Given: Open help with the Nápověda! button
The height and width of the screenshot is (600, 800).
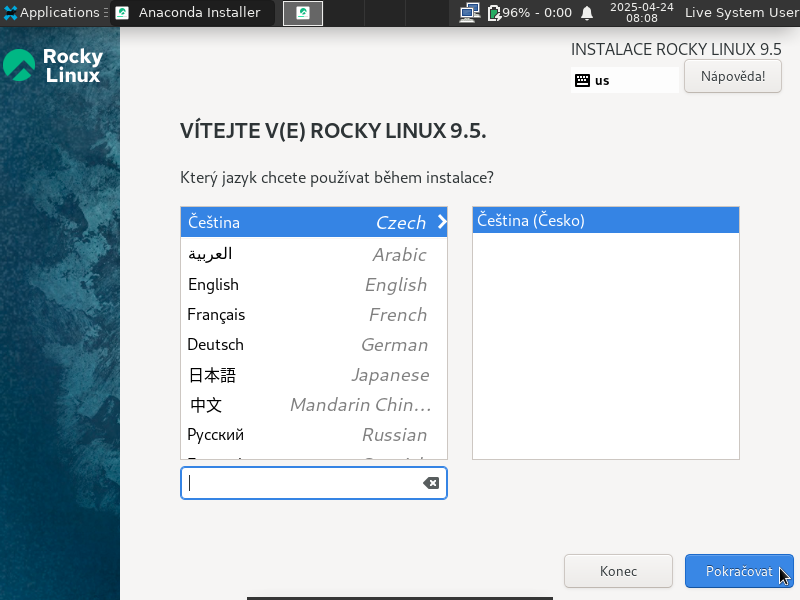Looking at the screenshot, I should point(733,77).
